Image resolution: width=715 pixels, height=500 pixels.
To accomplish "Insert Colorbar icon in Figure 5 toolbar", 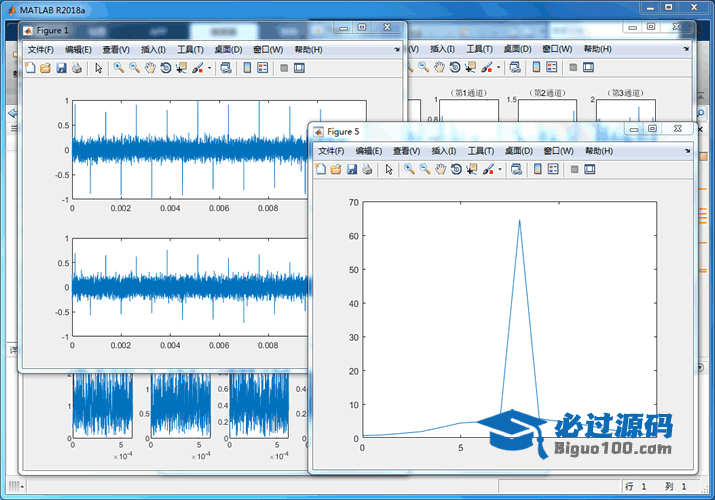I will (538, 170).
